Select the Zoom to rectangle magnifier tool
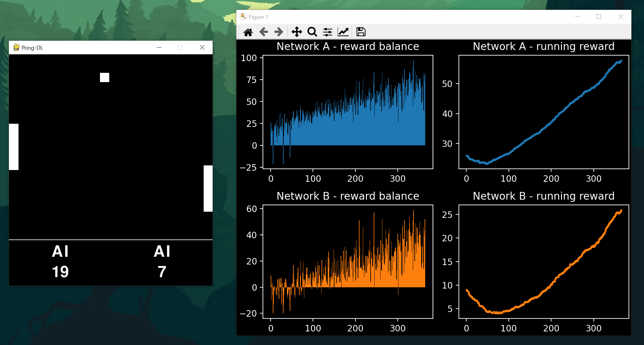Screen dimensions: 644x345 (312, 32)
